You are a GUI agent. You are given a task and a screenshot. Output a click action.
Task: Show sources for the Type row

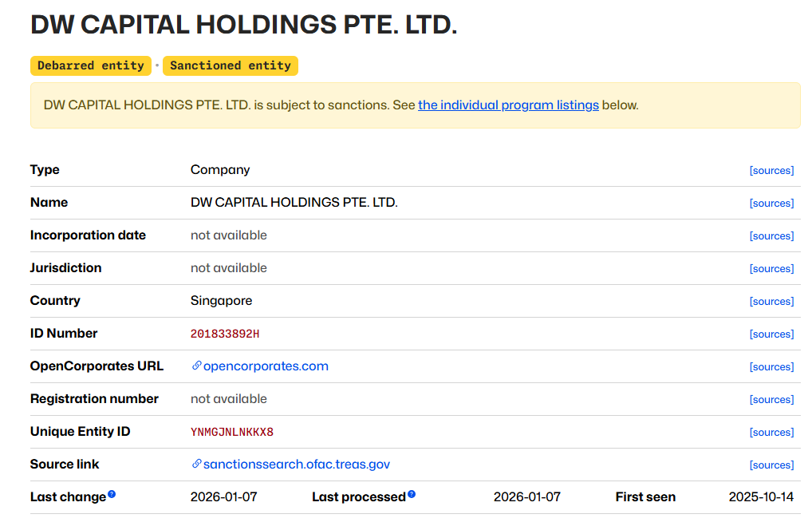point(771,171)
